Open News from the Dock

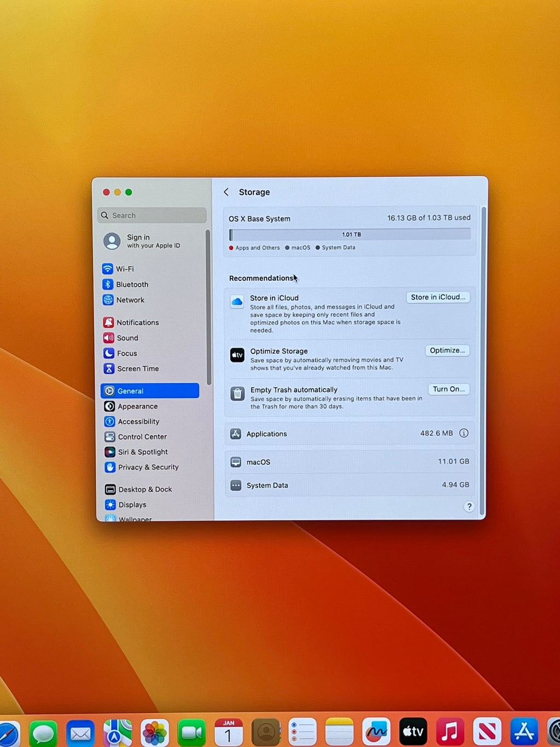click(x=487, y=732)
